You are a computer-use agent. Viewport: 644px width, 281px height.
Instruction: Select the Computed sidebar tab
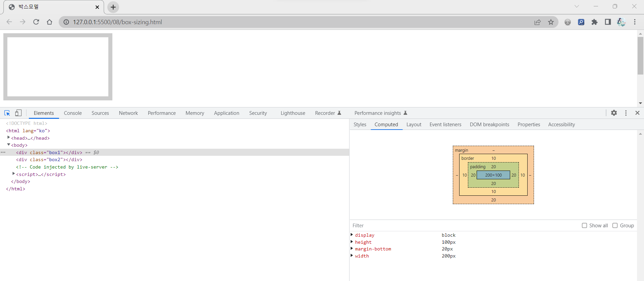[x=386, y=125]
